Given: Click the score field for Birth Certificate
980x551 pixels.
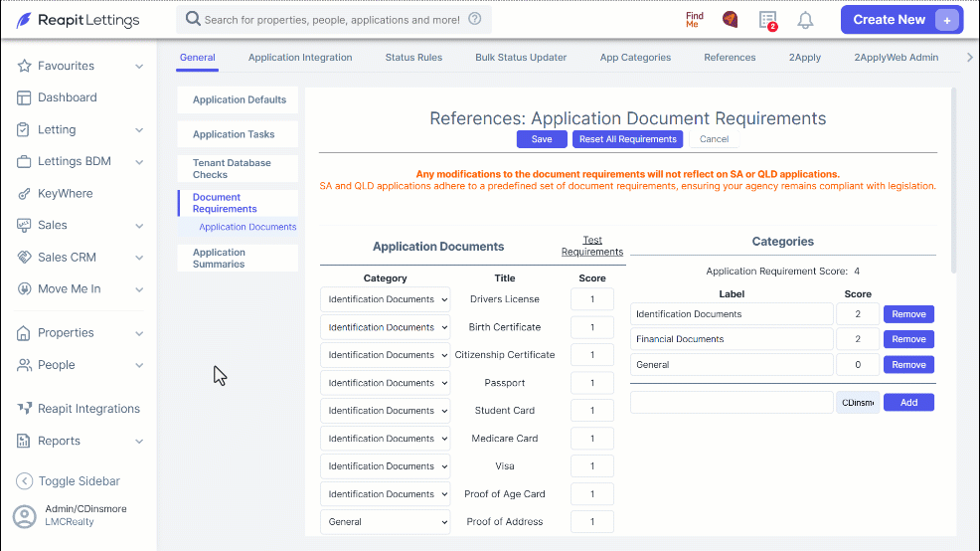Looking at the screenshot, I should coord(591,327).
